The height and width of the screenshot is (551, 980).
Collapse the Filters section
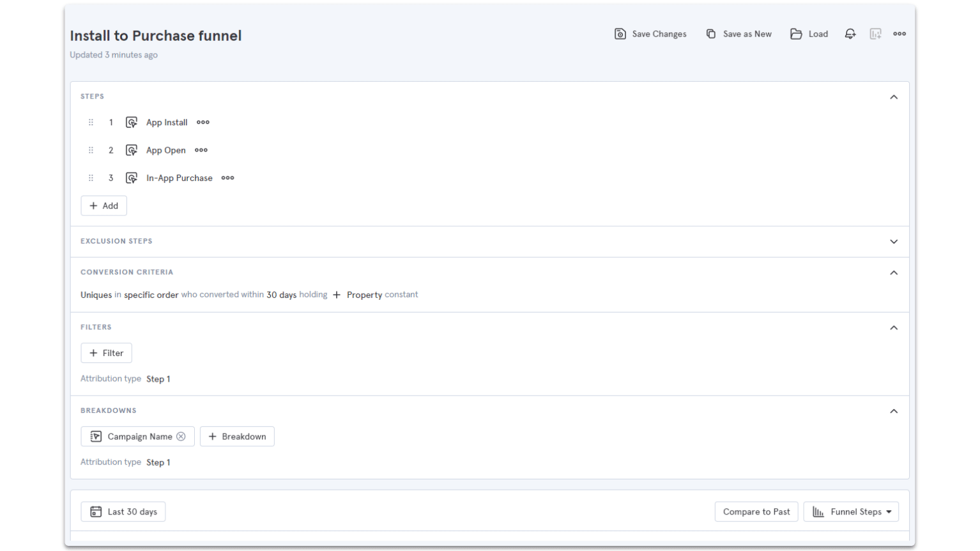tap(894, 328)
